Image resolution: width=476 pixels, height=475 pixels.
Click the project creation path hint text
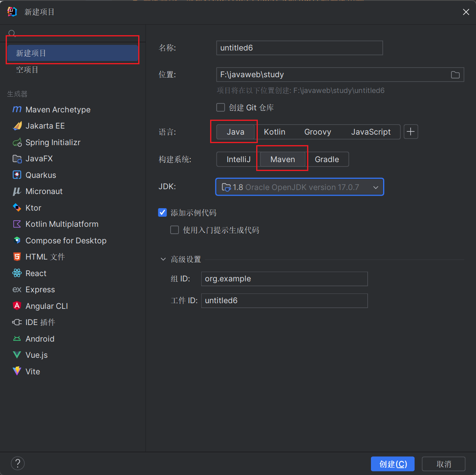(x=301, y=91)
